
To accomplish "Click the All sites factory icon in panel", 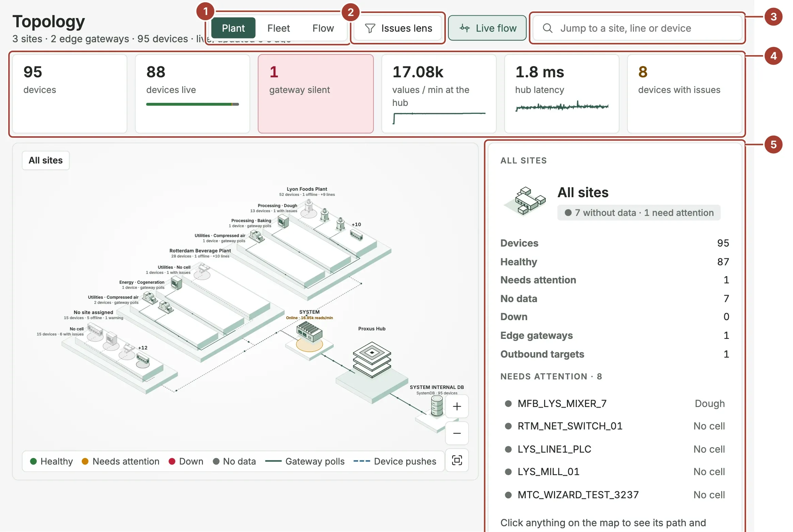I will point(525,201).
